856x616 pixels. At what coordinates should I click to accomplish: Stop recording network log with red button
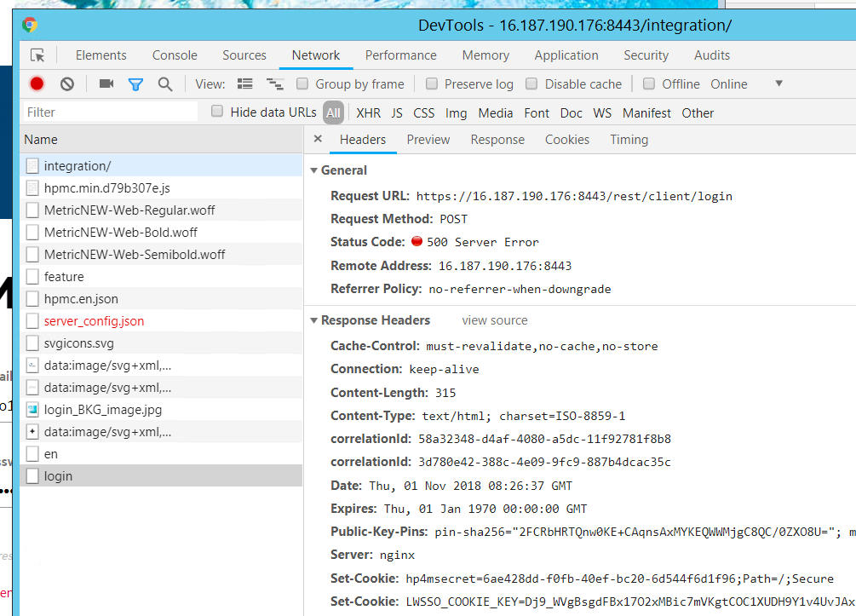click(37, 83)
